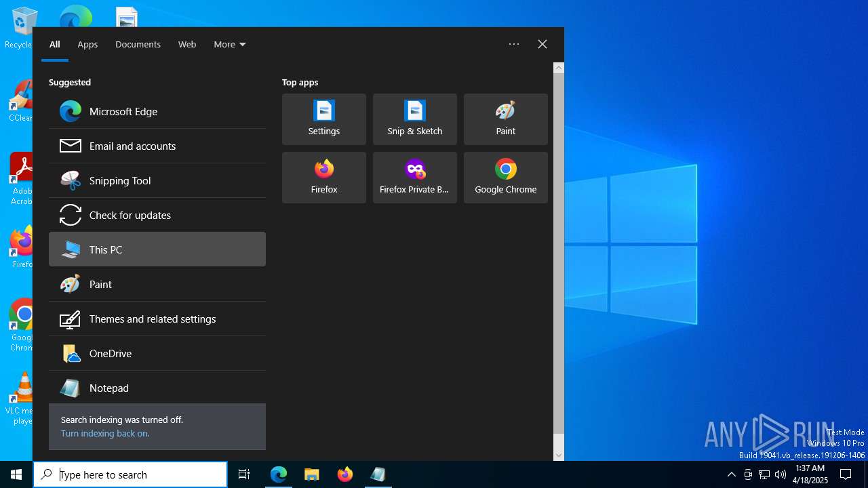The width and height of the screenshot is (868, 488).
Task: Launch Firefox tile in Top apps
Action: 324,178
